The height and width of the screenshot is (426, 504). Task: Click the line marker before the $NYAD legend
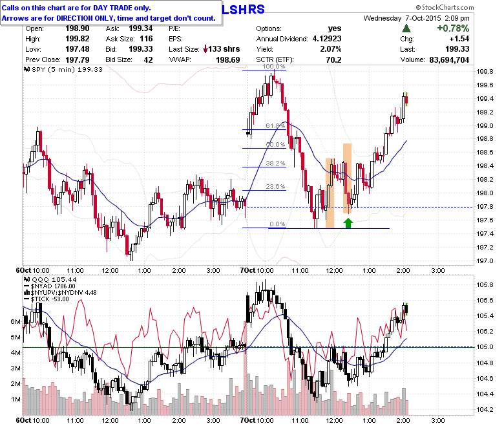[x=27, y=286]
